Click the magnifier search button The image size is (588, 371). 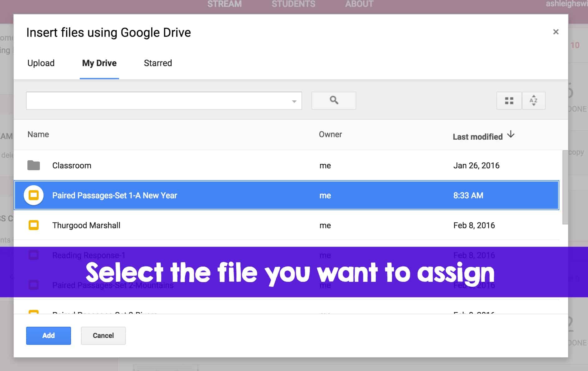click(x=334, y=100)
